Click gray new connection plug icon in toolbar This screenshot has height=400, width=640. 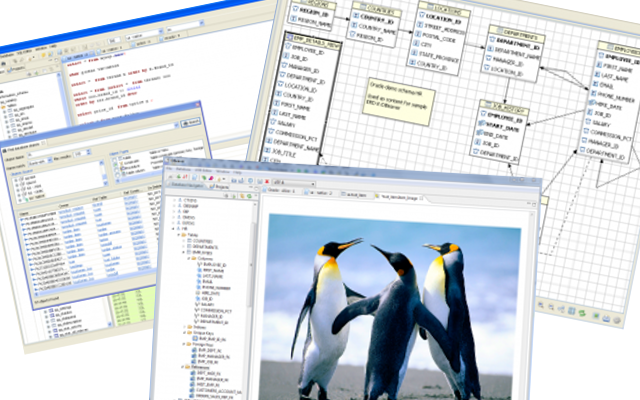[x=171, y=177]
